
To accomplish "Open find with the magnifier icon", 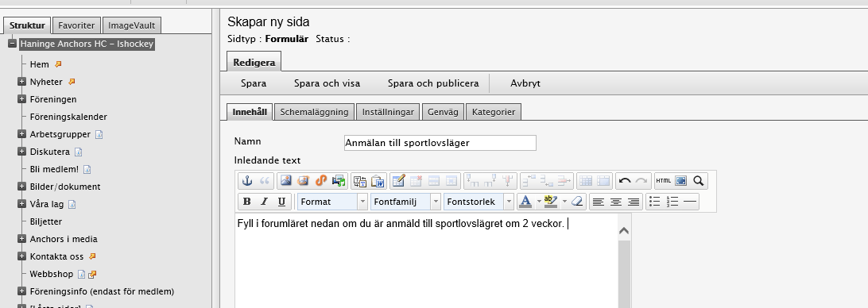I will pos(699,181).
